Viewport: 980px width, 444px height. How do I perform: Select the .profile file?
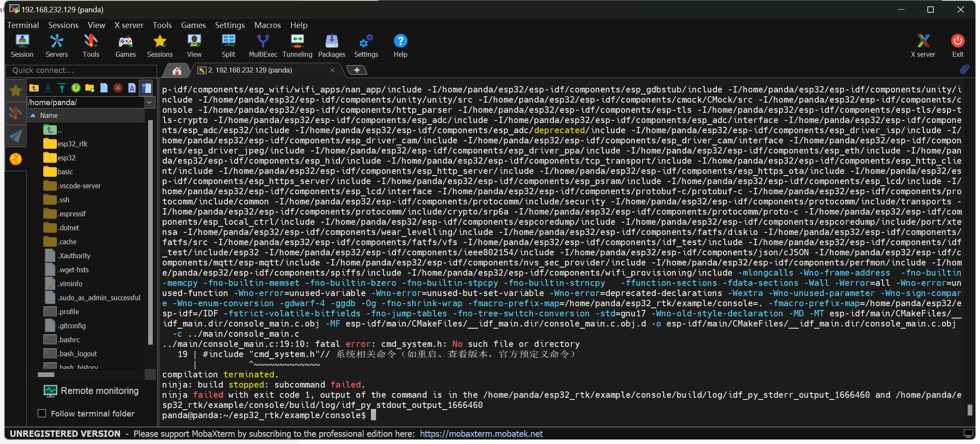(62, 312)
